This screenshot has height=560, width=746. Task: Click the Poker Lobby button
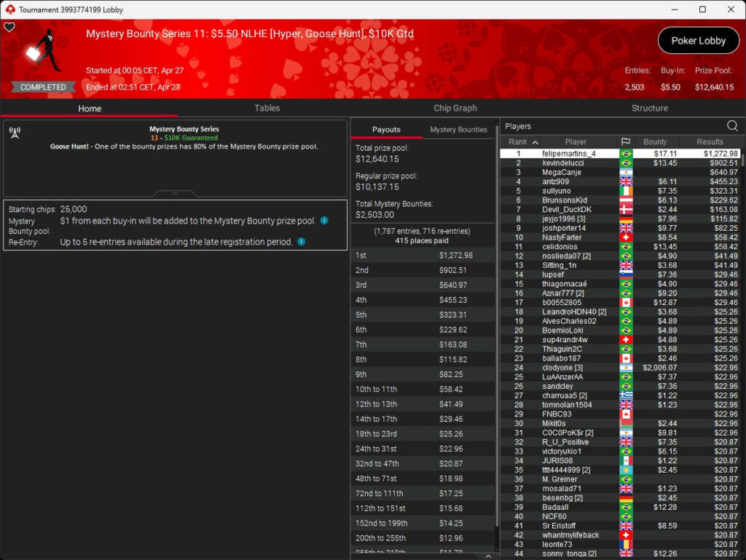[698, 41]
